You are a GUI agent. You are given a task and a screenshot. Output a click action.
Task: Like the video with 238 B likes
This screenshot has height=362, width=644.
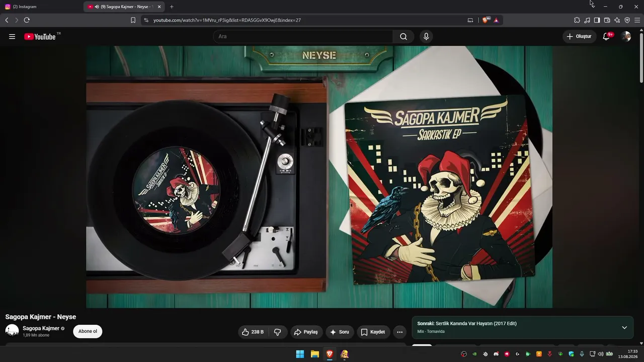[253, 332]
